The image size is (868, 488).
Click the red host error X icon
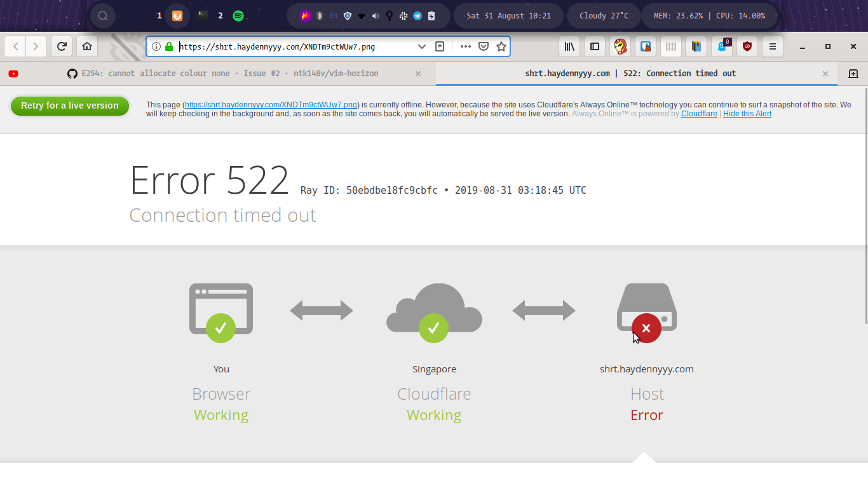[646, 328]
